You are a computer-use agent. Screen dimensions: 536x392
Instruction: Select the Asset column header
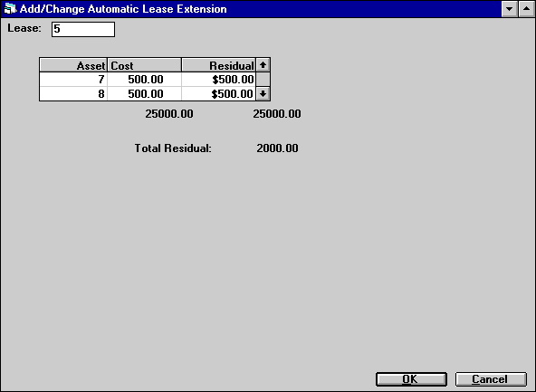[73, 65]
